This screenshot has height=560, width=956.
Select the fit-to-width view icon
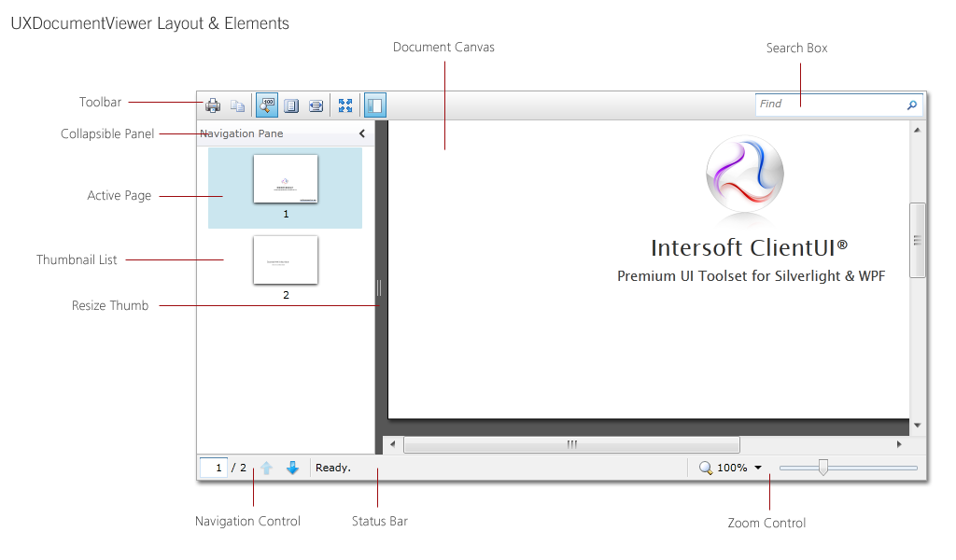(316, 105)
